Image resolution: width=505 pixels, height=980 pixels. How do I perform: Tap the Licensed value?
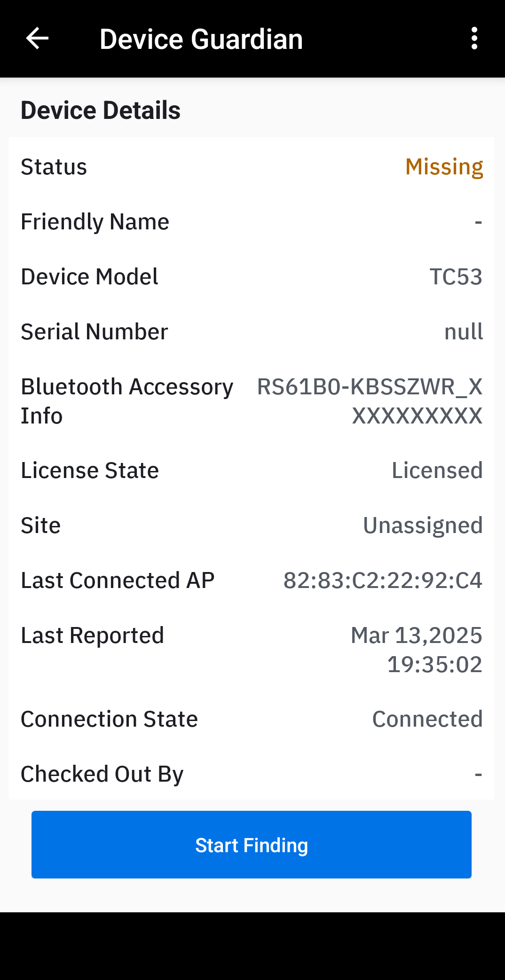437,470
